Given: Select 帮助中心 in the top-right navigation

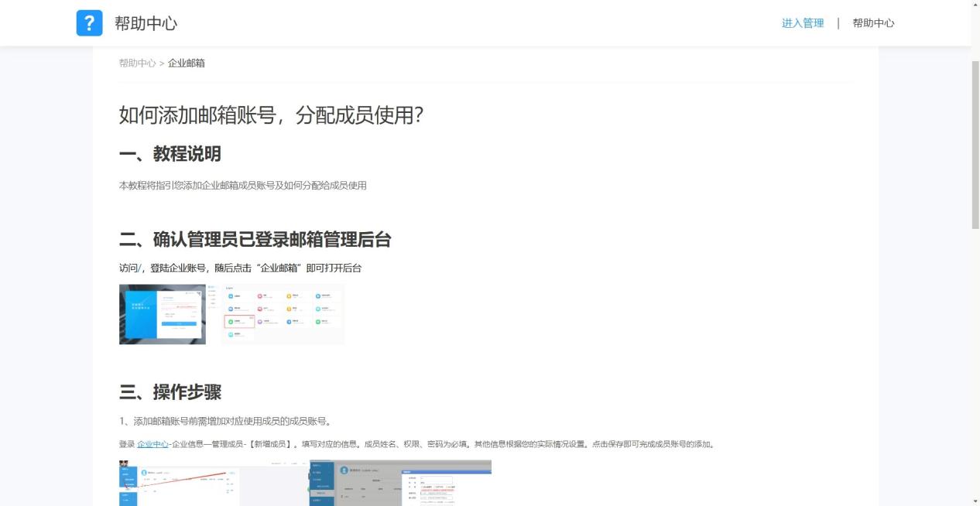Looking at the screenshot, I should (873, 23).
